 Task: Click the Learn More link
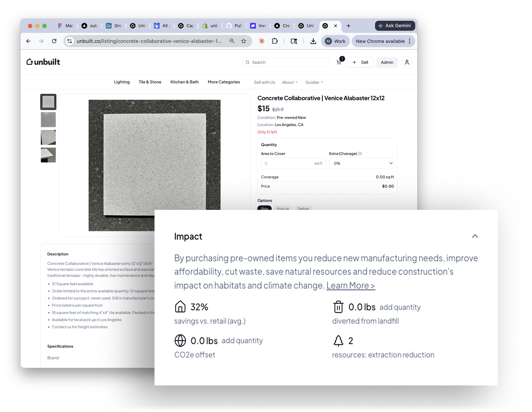351,285
